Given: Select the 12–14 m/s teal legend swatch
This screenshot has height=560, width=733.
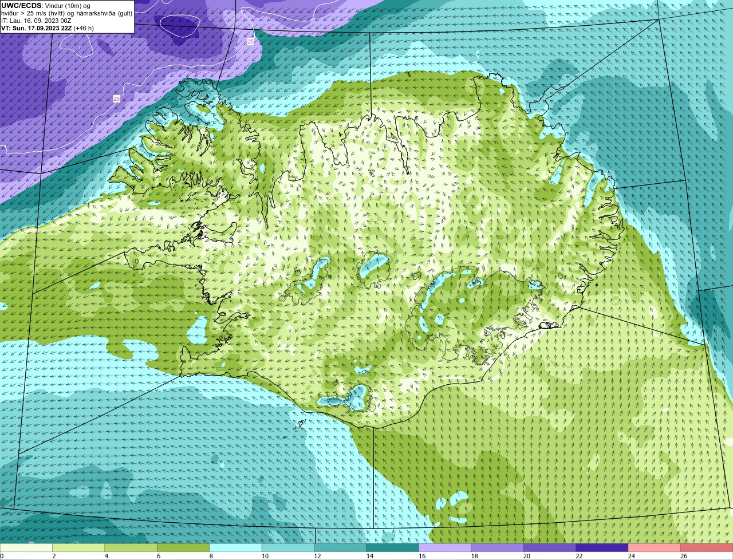Looking at the screenshot, I should pos(340,547).
